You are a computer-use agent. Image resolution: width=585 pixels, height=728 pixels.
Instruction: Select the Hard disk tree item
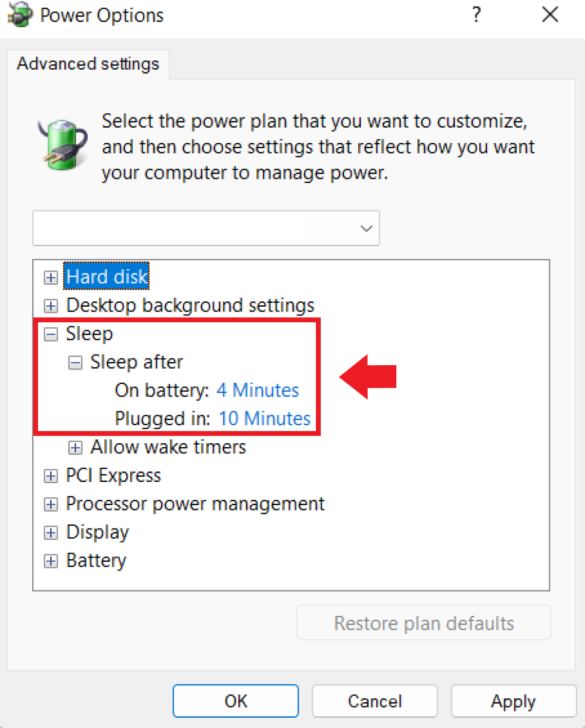(107, 276)
